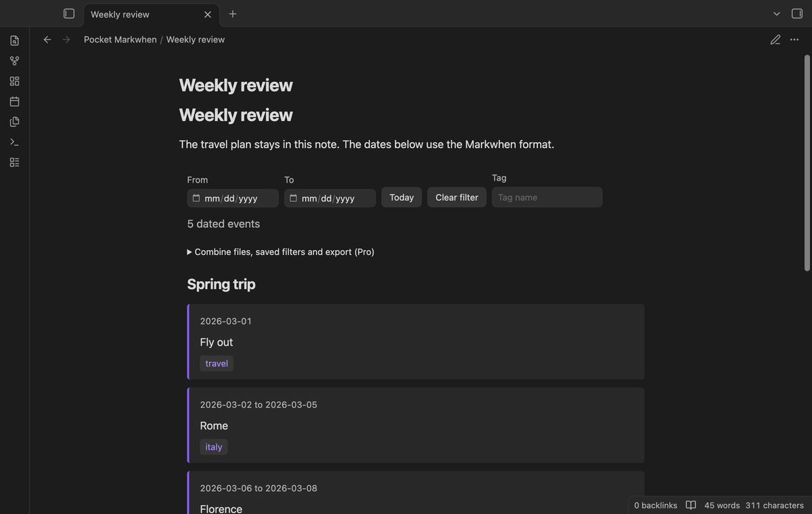Close the Weekly review tab
Viewport: 812px width, 514px height.
coord(208,14)
